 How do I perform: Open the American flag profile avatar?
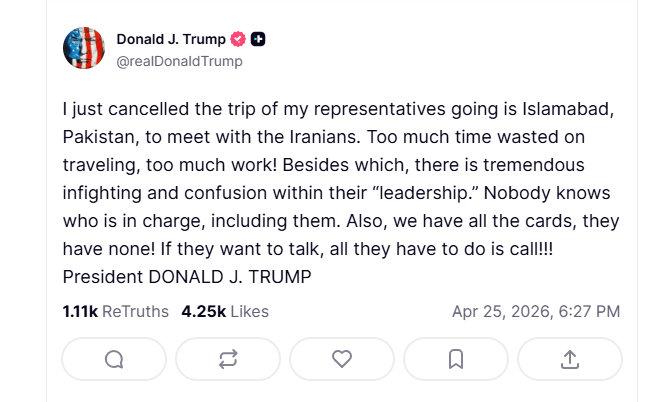click(84, 49)
